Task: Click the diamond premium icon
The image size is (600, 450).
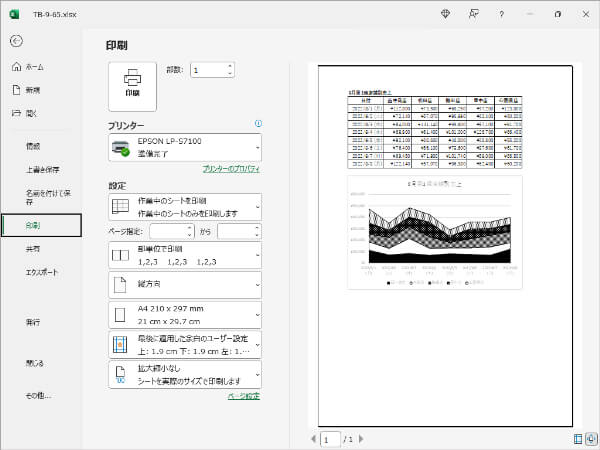Action: point(444,14)
